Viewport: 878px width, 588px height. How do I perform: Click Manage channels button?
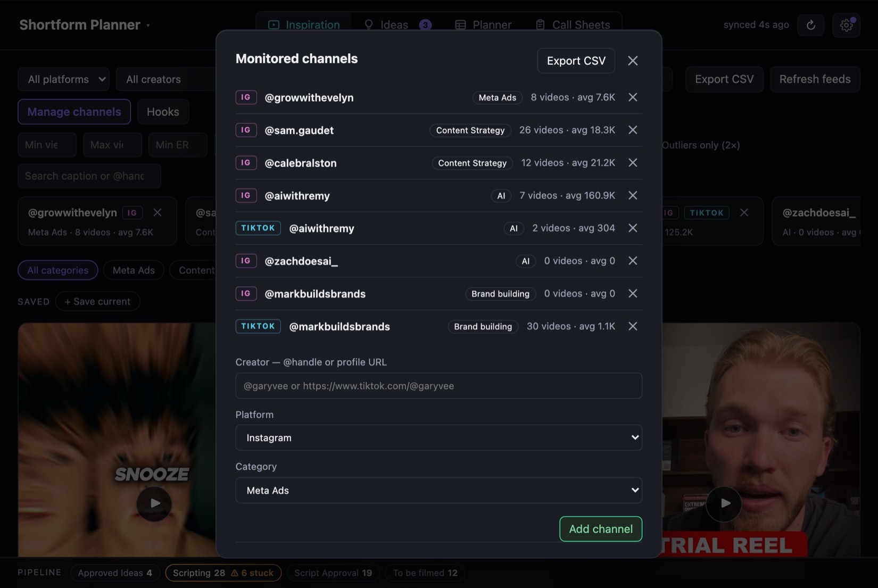tap(74, 112)
